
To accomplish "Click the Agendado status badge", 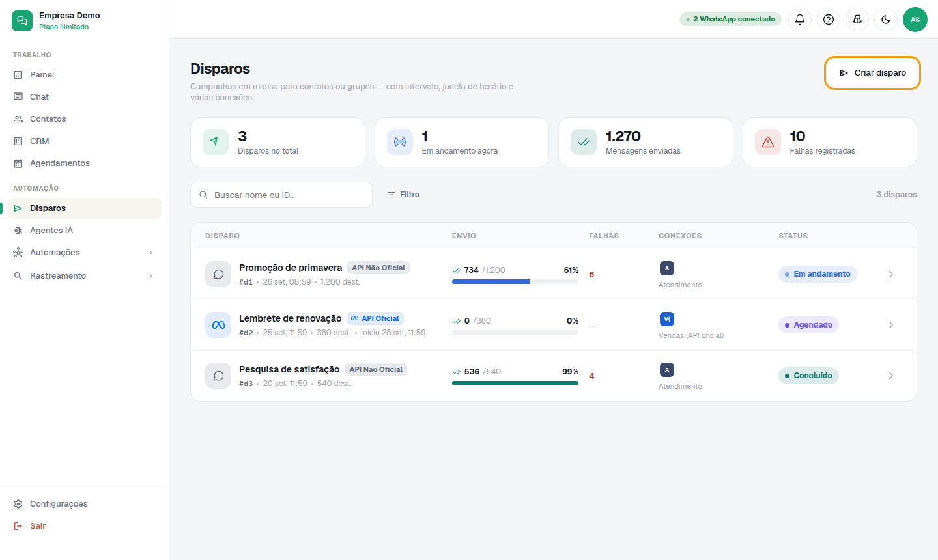I will [x=808, y=325].
